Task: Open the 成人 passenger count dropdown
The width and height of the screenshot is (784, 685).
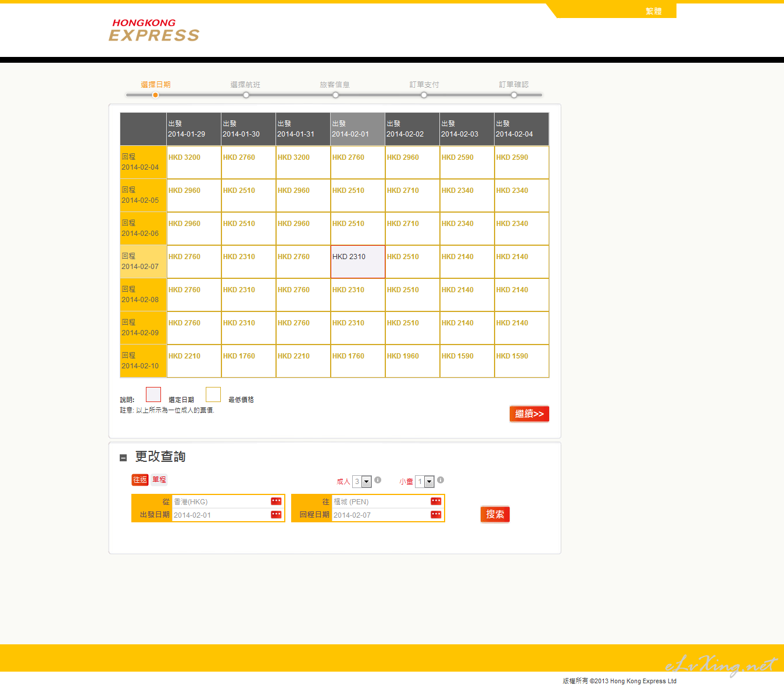Action: (362, 482)
